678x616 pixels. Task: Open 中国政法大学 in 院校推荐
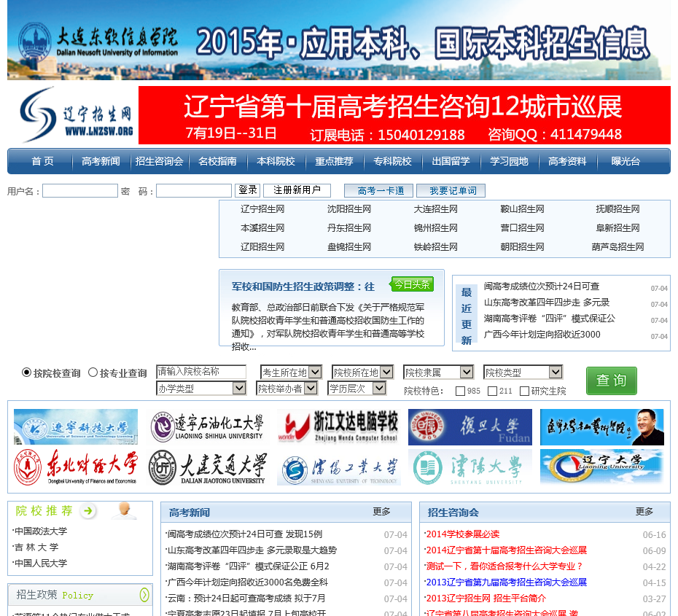[x=41, y=531]
